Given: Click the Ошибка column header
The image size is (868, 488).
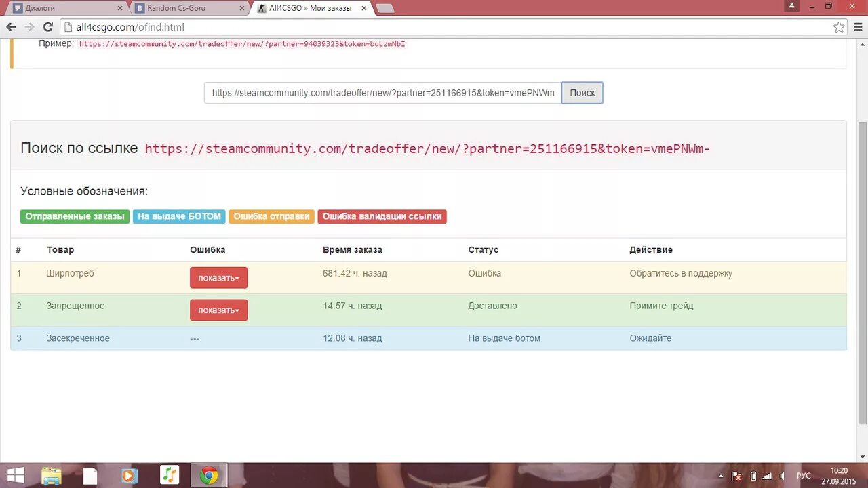Looking at the screenshot, I should (208, 249).
